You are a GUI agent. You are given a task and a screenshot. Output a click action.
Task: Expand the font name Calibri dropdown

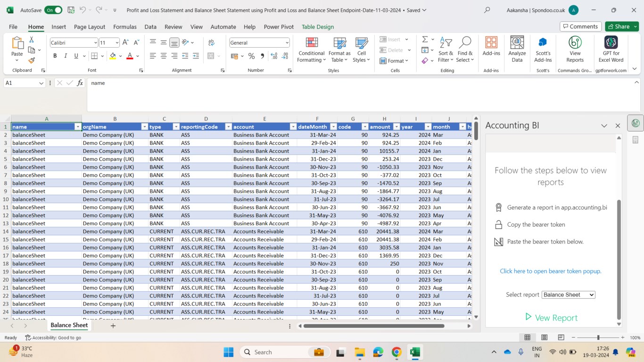tap(95, 43)
